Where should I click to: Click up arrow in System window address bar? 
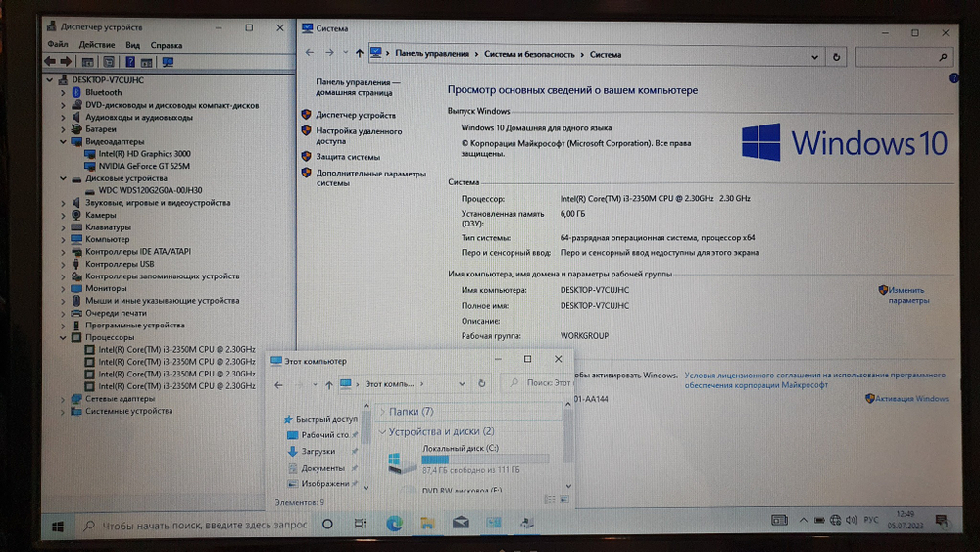pyautogui.click(x=360, y=54)
